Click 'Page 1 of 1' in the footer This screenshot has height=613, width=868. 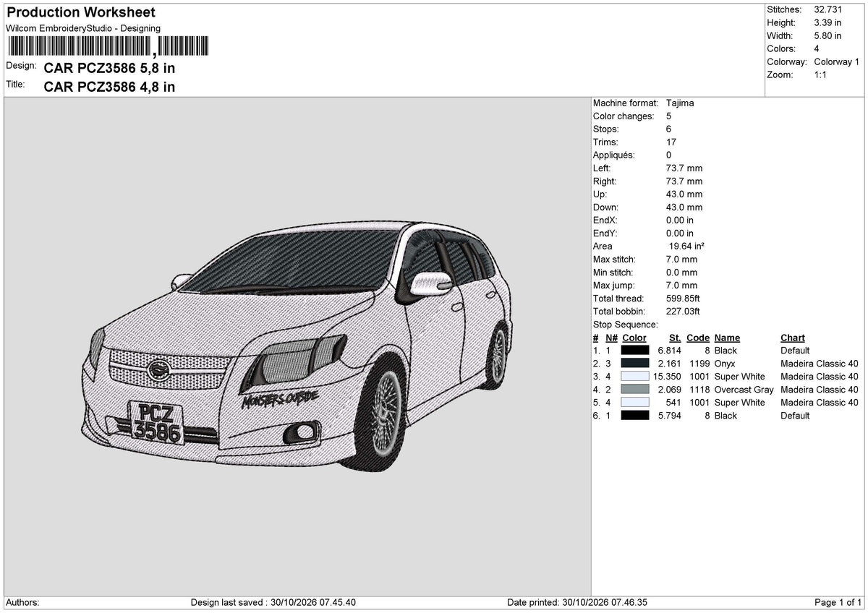pyautogui.click(x=838, y=602)
